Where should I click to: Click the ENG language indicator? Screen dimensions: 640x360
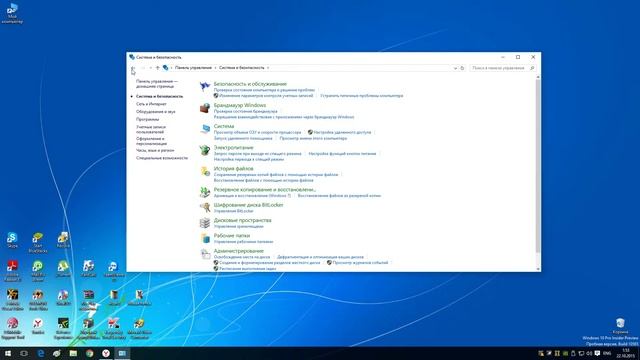607,353
